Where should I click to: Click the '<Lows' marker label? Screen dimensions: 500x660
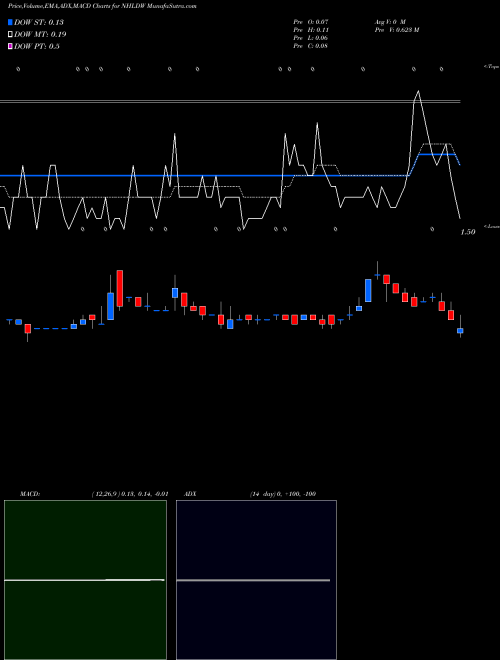[491, 226]
